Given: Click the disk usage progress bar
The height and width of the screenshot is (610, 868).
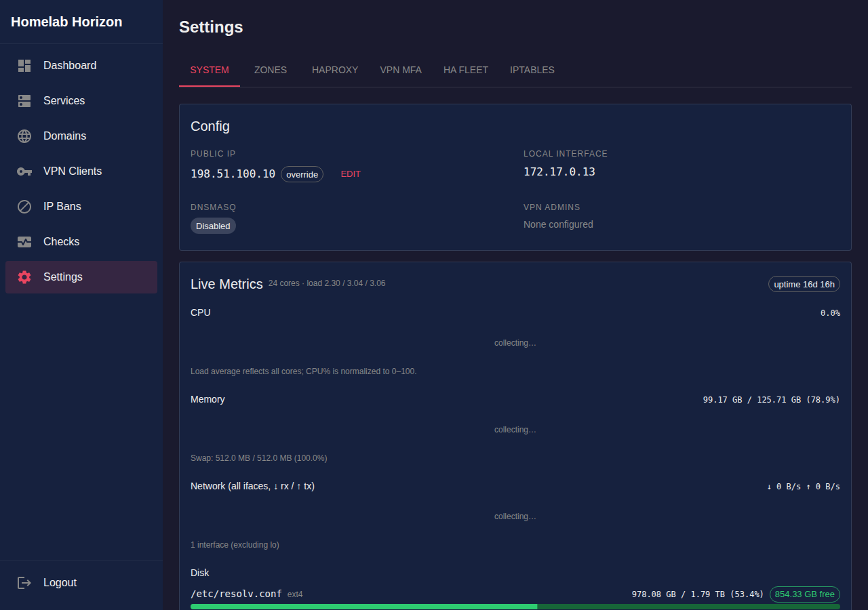Looking at the screenshot, I should (515, 607).
